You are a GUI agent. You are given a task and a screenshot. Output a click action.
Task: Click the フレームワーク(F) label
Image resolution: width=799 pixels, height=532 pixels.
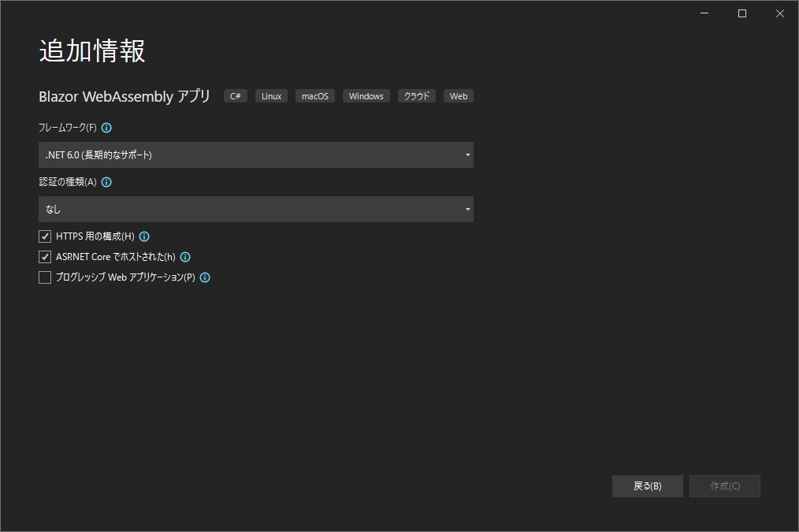68,128
